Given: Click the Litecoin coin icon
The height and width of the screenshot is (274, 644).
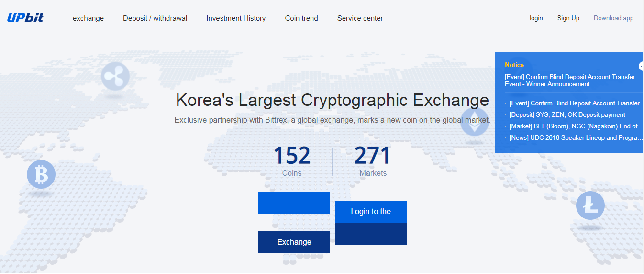Looking at the screenshot, I should (590, 205).
